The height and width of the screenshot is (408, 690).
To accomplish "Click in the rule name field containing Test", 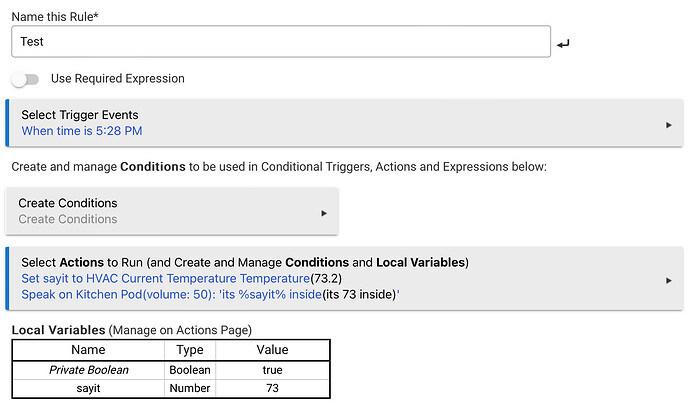I will pyautogui.click(x=280, y=42).
